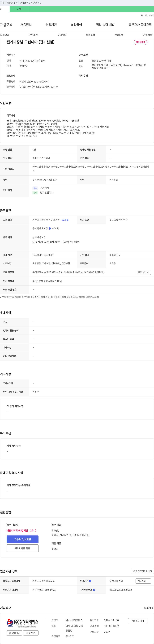Screen dimensions: 154x644
Task: Jump to 기업정보 section tab
Action: point(148,35)
